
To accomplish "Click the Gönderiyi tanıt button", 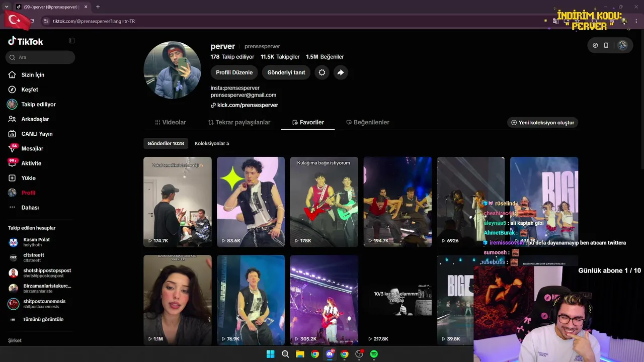I will coord(286,72).
